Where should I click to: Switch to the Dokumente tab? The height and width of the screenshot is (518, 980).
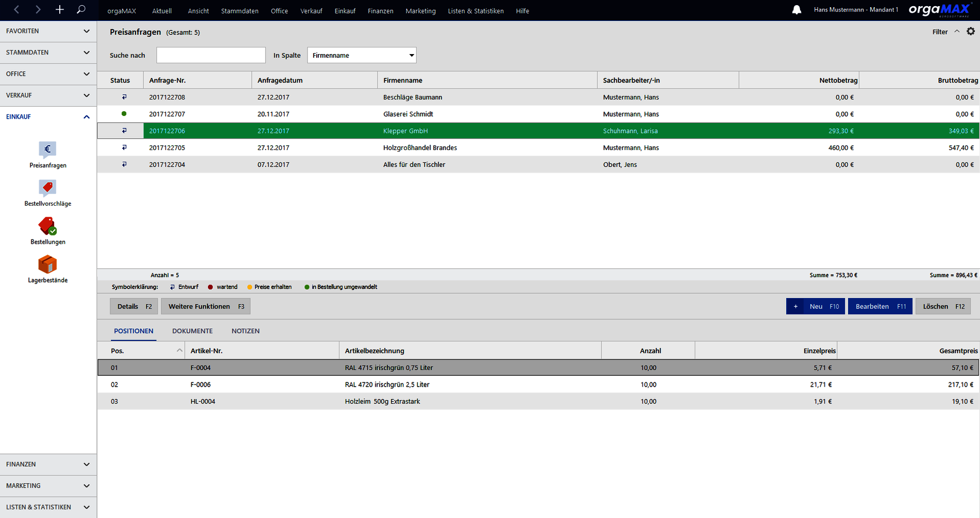pyautogui.click(x=192, y=331)
